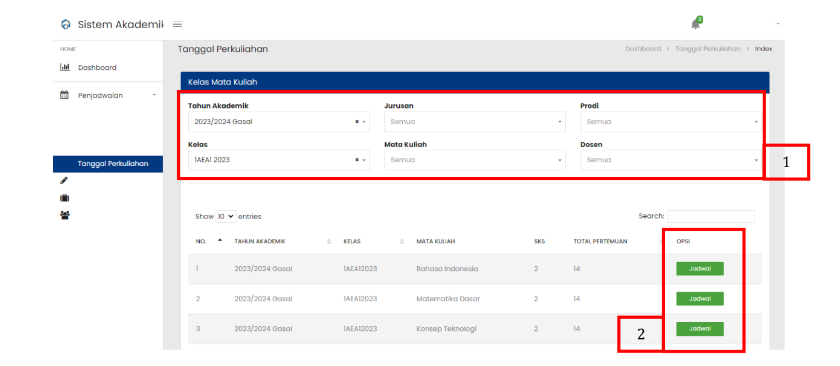The image size is (840, 366).
Task: Click the Tanggal Perkuliahan page title
Action: click(x=223, y=49)
